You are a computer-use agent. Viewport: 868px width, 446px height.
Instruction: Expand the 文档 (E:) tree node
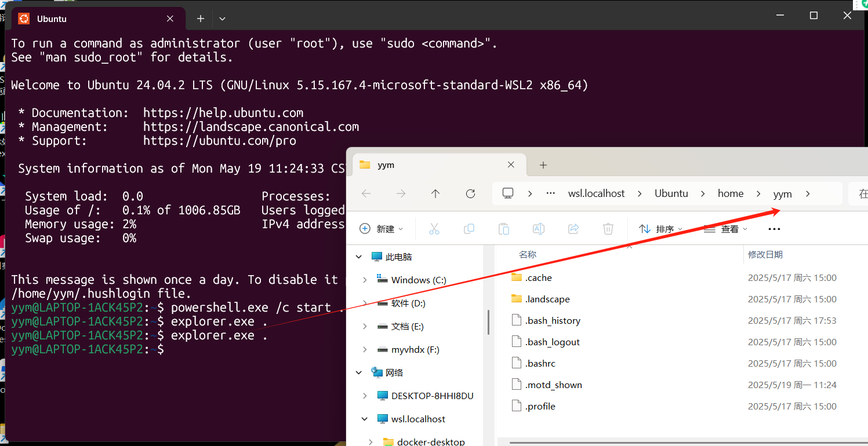click(365, 326)
